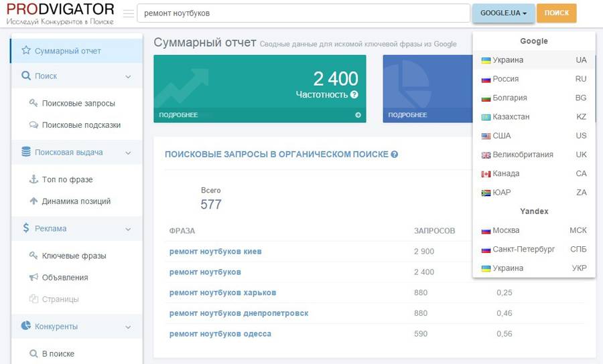Click the megaphone icon for Объявления

click(x=34, y=277)
